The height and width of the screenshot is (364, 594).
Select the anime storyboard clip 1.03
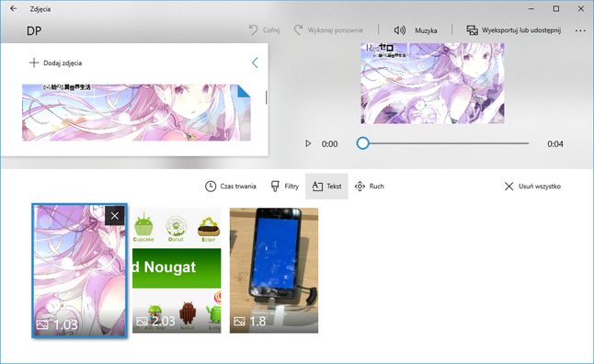pyautogui.click(x=80, y=270)
